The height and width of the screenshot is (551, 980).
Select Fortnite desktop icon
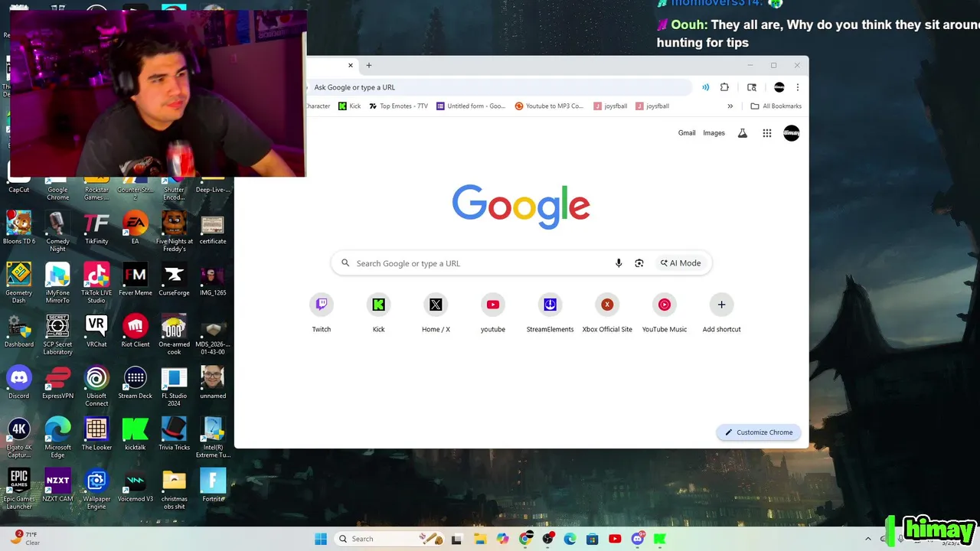point(213,486)
